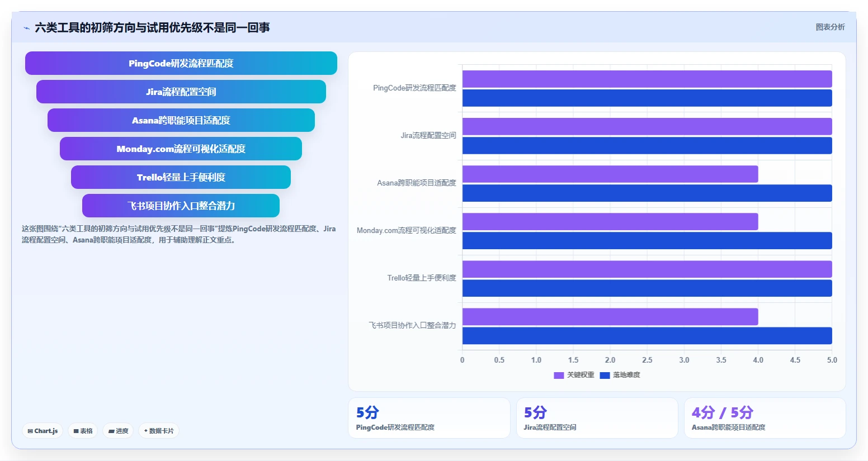The height and width of the screenshot is (461, 868).
Task: Open the 5分 Jira流程配置空间 data card
Action: 597,418
